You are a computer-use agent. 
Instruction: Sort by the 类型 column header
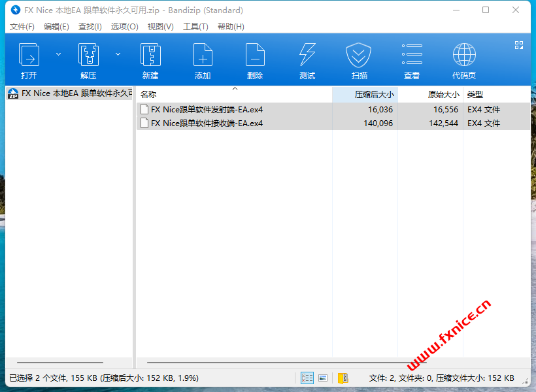(x=496, y=95)
